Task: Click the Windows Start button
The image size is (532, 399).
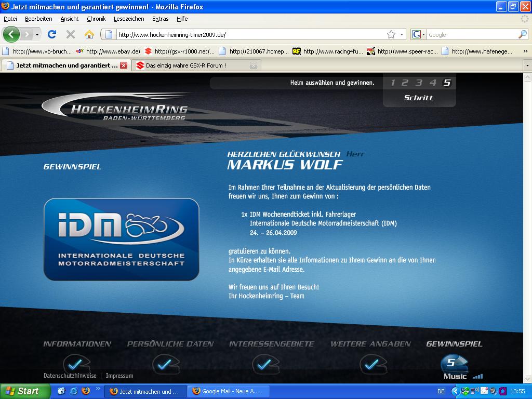Action: pyautogui.click(x=25, y=391)
